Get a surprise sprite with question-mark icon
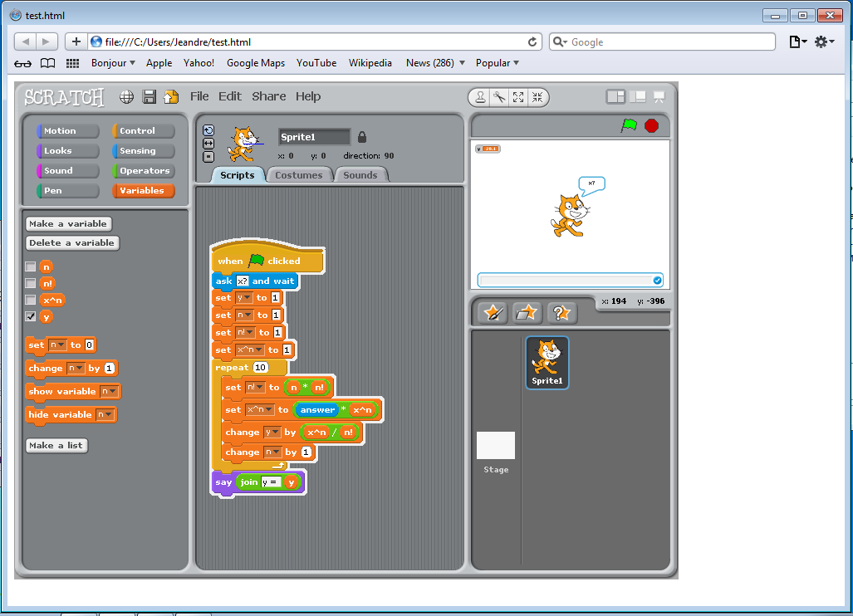853x616 pixels. pos(561,313)
